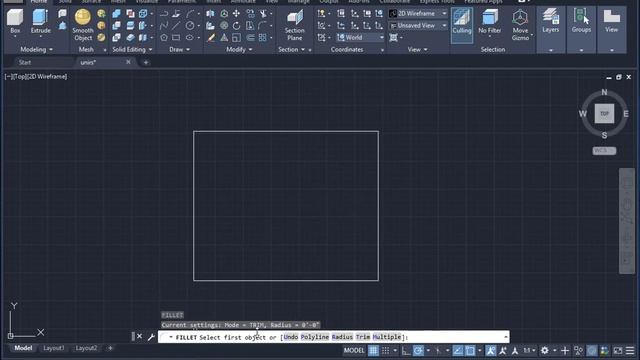
Task: Select the Rotate modify tool
Action: click(x=236, y=26)
